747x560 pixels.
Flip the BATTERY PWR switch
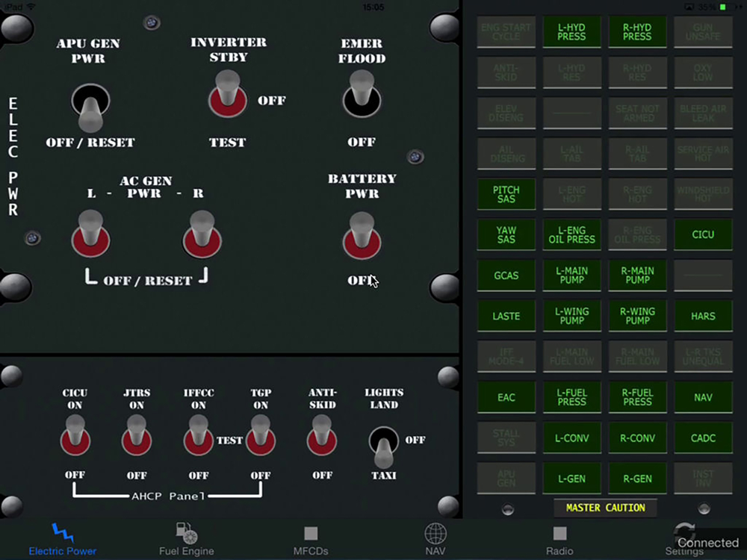pyautogui.click(x=362, y=236)
